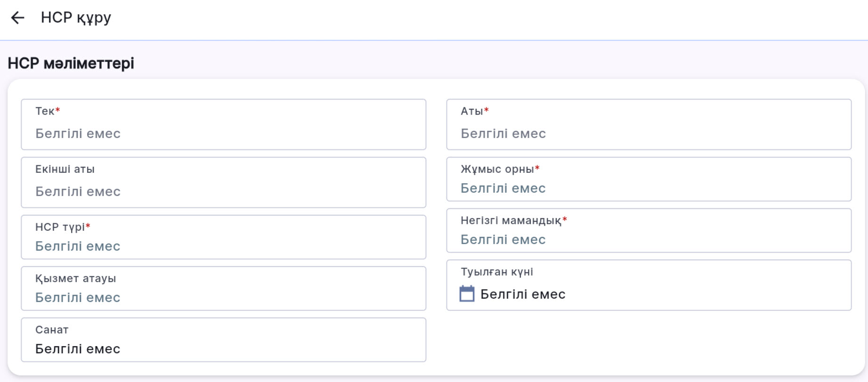Open the Негізгі мамандық dropdown
The height and width of the screenshot is (382, 868).
tap(648, 239)
